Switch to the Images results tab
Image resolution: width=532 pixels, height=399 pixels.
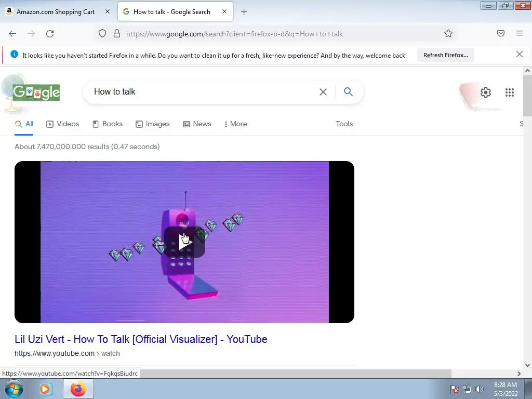tap(153, 124)
